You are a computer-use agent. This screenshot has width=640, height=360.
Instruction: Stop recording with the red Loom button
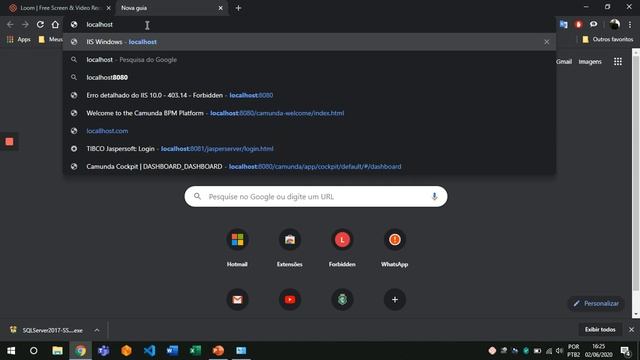[9, 142]
